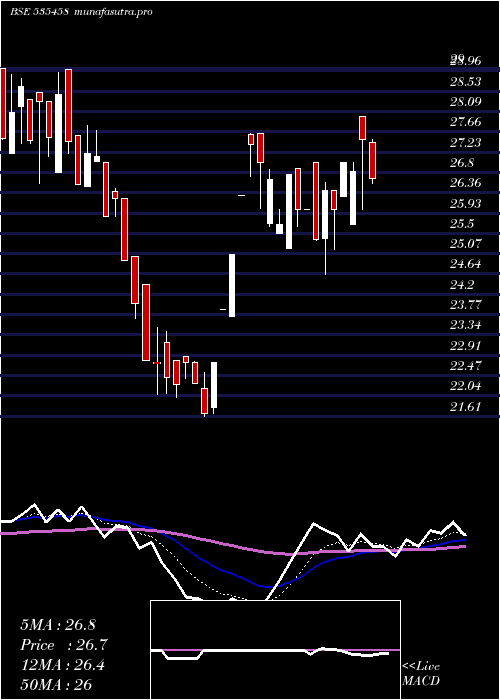Click the 22.47 price axis label
The height and width of the screenshot is (700, 500).
[x=466, y=366]
